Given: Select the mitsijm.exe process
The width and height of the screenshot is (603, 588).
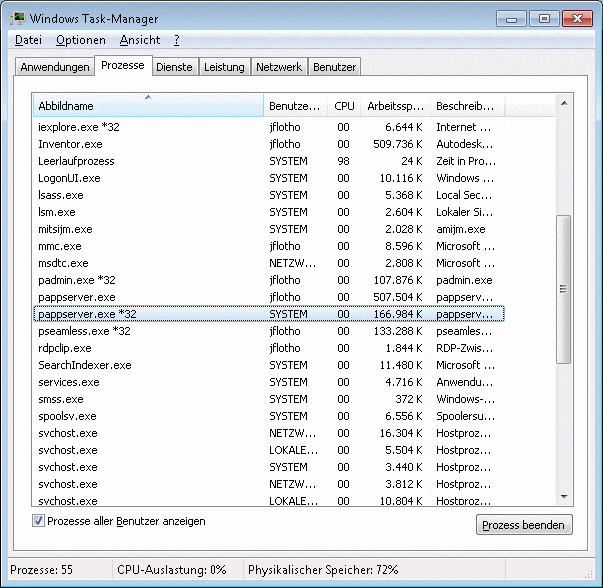Looking at the screenshot, I should [x=269, y=229].
